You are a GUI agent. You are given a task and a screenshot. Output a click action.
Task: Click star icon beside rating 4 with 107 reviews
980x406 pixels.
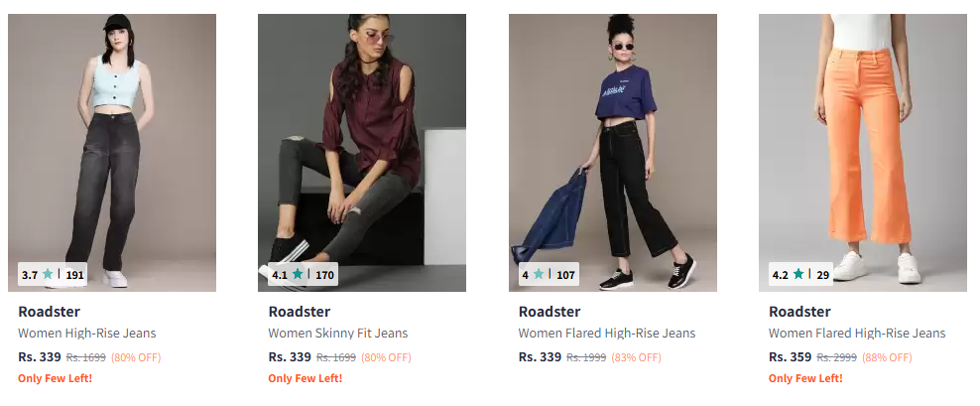click(539, 274)
